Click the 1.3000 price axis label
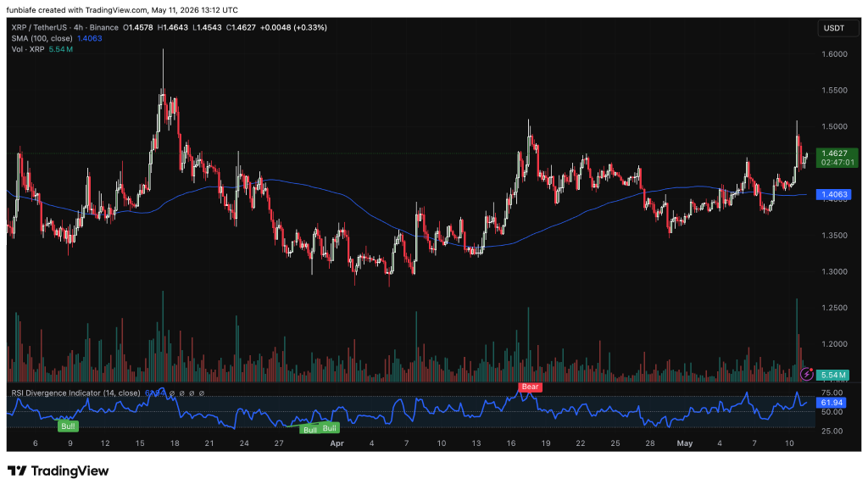 pos(834,272)
